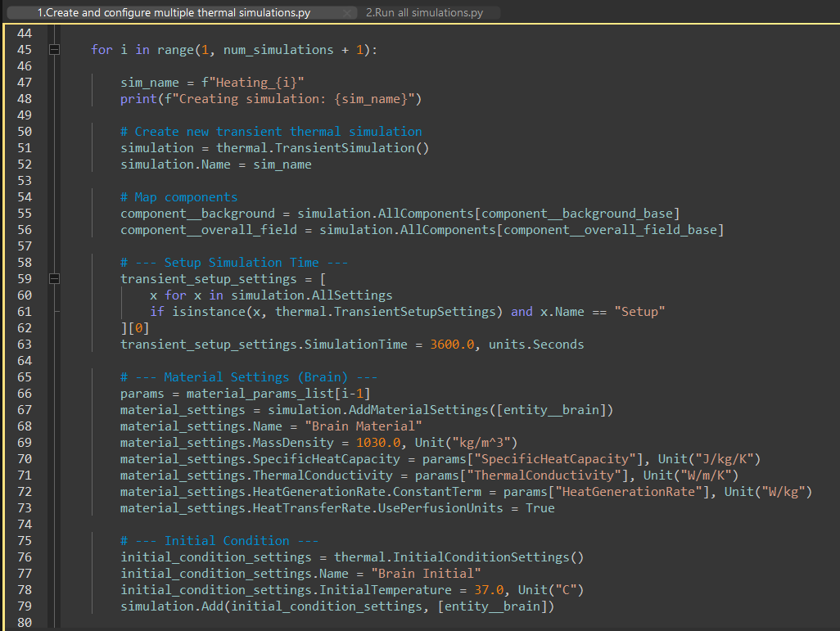Screen dimensions: 840x631
Task: Collapse the transient_setup_settings list fold at line 59
Action: click(54, 279)
